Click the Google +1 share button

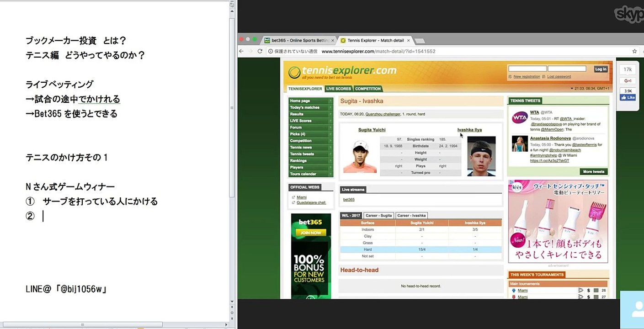(628, 81)
